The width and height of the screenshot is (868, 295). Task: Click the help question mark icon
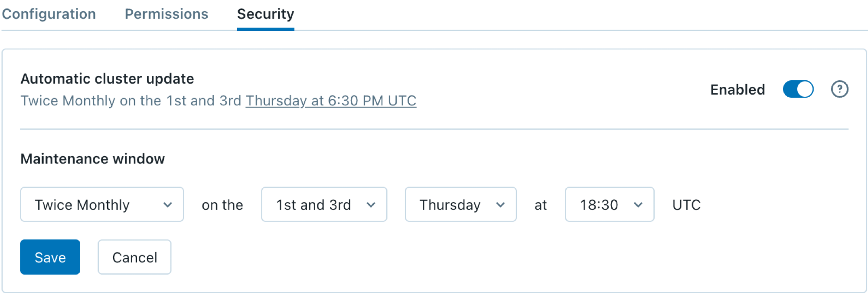[839, 89]
